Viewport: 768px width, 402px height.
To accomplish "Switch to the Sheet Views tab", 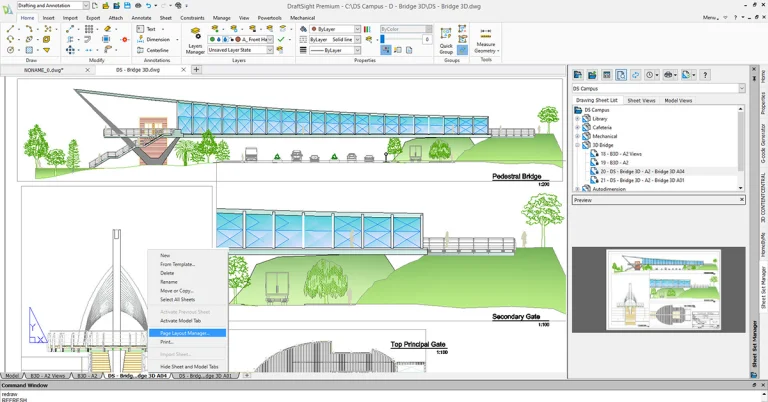I will (x=641, y=101).
